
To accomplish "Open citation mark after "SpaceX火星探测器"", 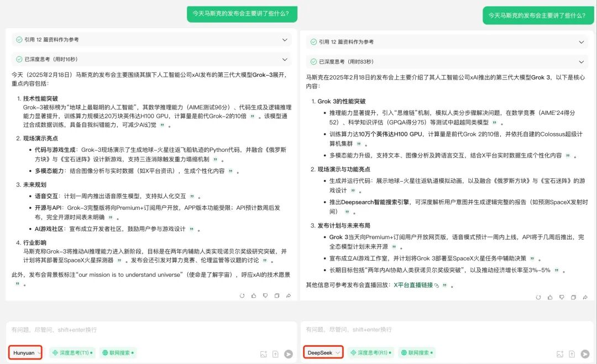I will coord(119,261).
